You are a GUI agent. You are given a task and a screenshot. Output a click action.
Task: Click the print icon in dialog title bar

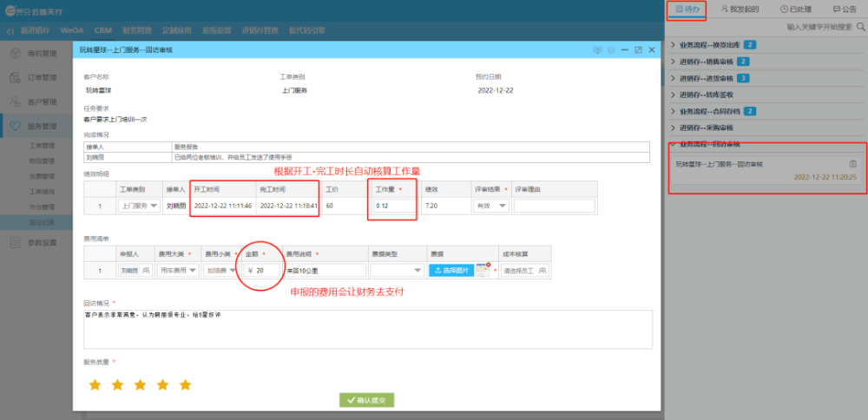(611, 49)
